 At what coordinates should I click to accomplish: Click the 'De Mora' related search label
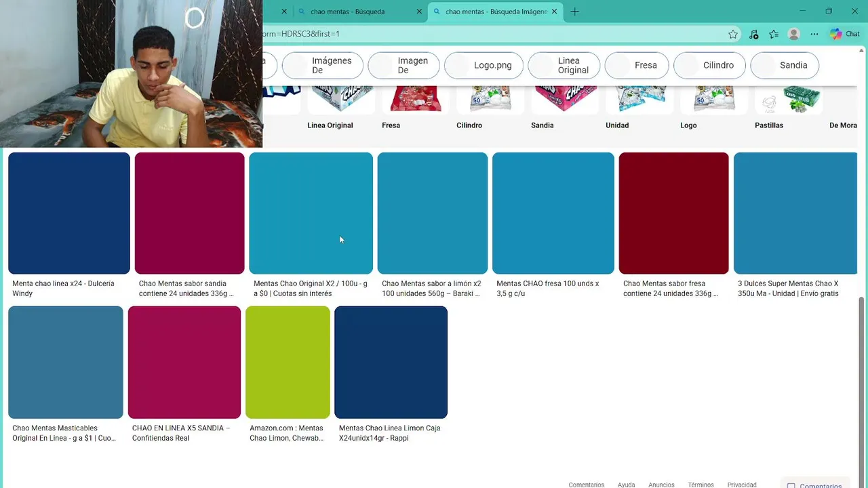coord(843,125)
